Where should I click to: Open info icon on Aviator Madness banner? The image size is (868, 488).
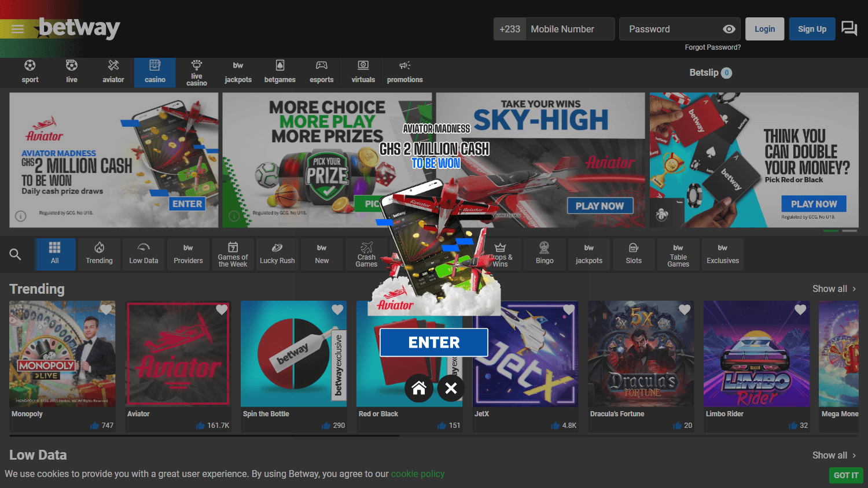coord(21,216)
